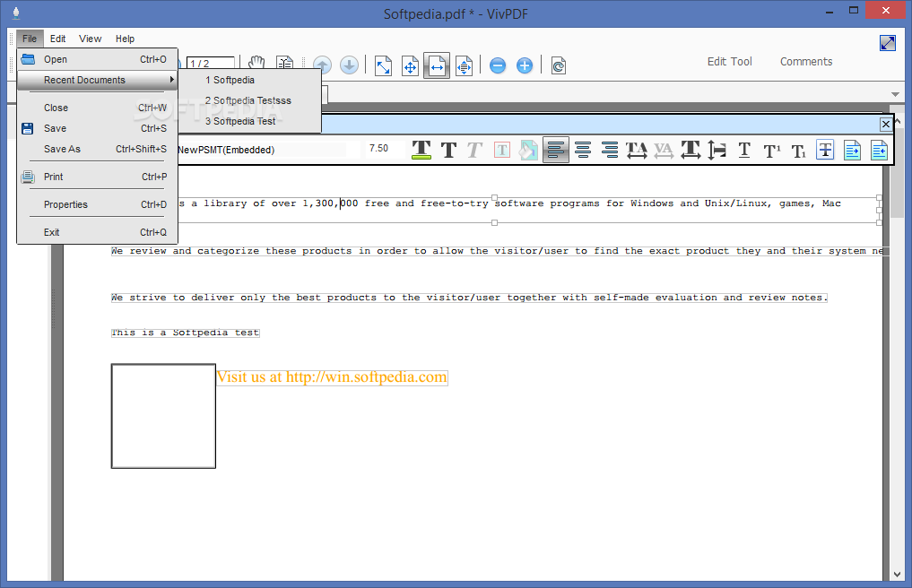Open Properties from File menu
The width and height of the screenshot is (912, 588).
tap(97, 204)
